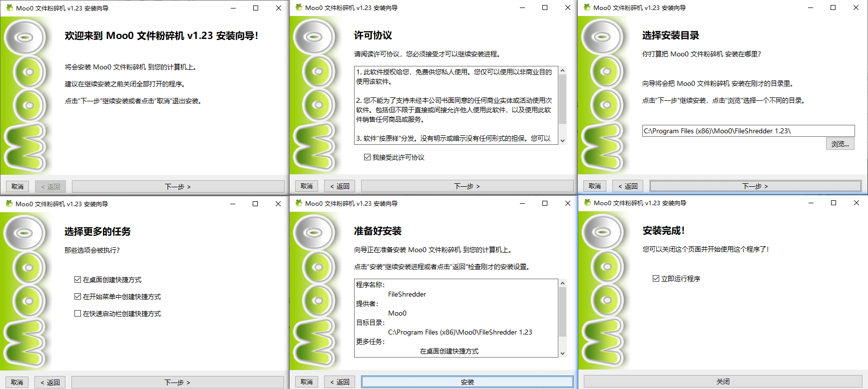This screenshot has width=868, height=389.
Task: Click 下一步 in the welcome window
Action: pos(178,186)
